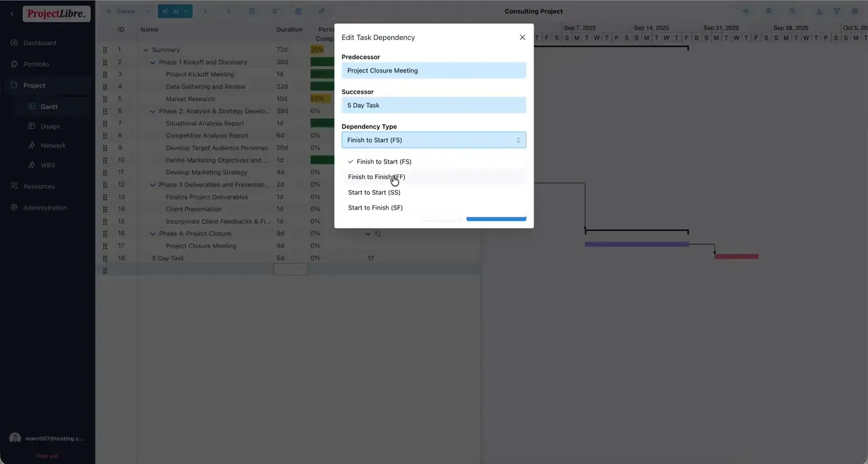This screenshot has width=868, height=464.
Task: Select the Project Kickoff Meeting task
Action: tap(200, 75)
